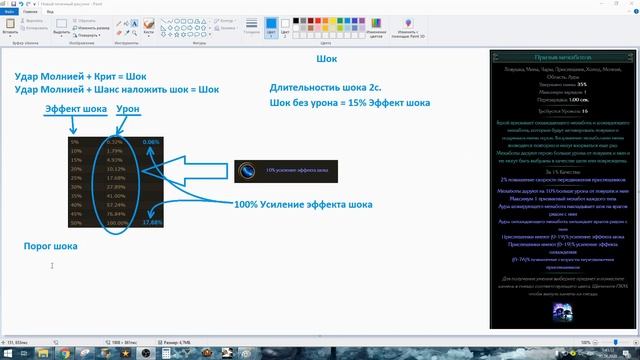
Task: Click the Crop button
Action: [84, 20]
